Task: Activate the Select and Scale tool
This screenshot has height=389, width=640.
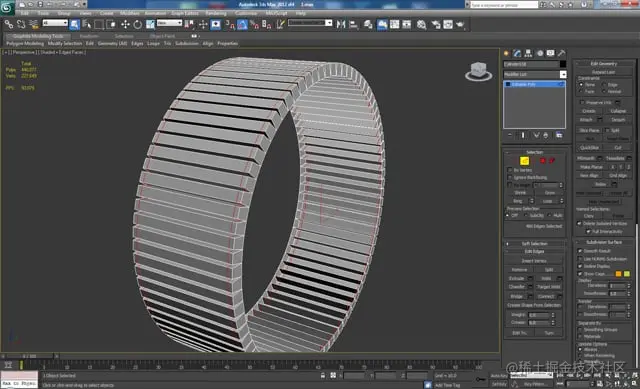Action: (x=150, y=24)
